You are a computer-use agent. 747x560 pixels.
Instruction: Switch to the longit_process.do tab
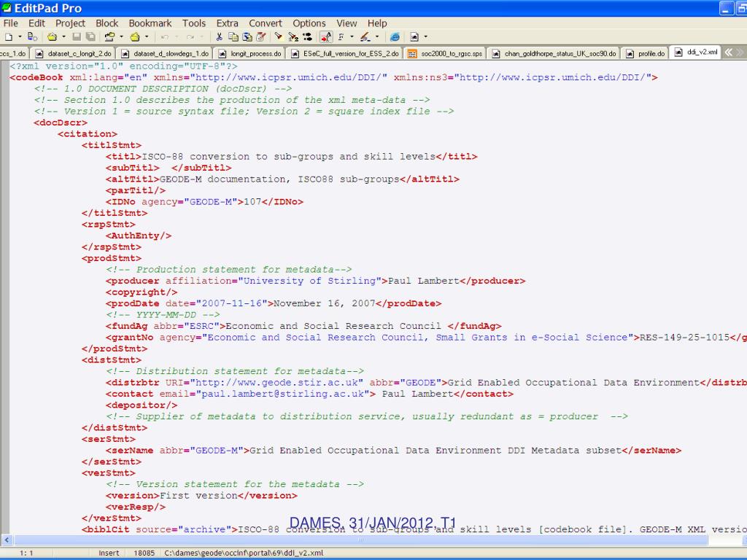pyautogui.click(x=249, y=53)
